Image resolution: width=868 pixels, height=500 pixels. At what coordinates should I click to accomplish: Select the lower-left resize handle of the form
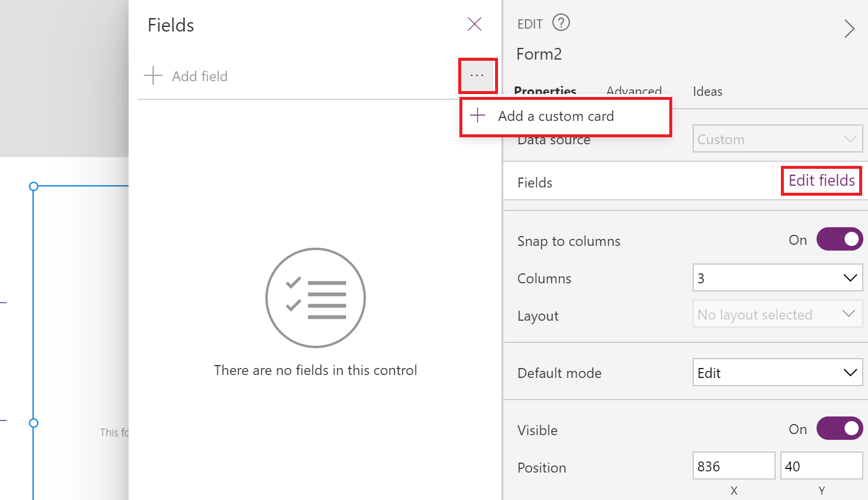point(34,423)
